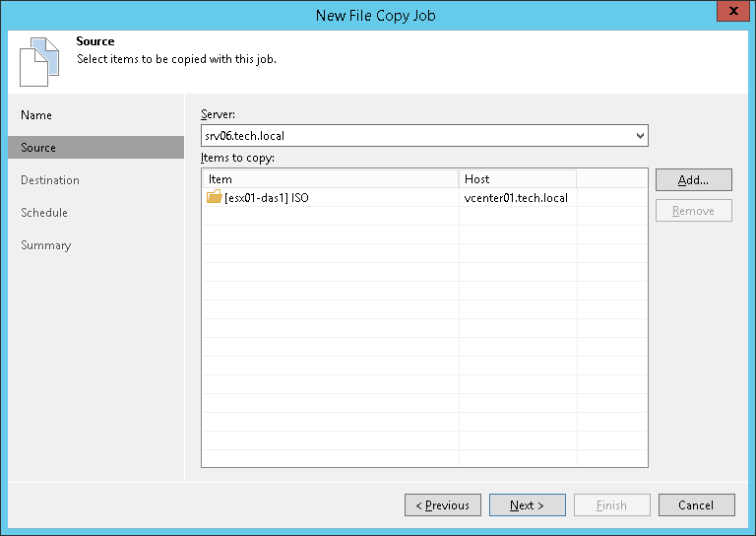Click the vcenter01.tech.local host cell

click(516, 198)
